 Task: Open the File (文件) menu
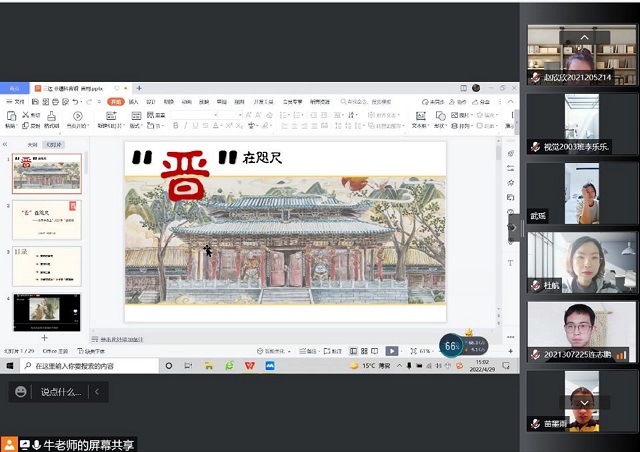[16, 102]
